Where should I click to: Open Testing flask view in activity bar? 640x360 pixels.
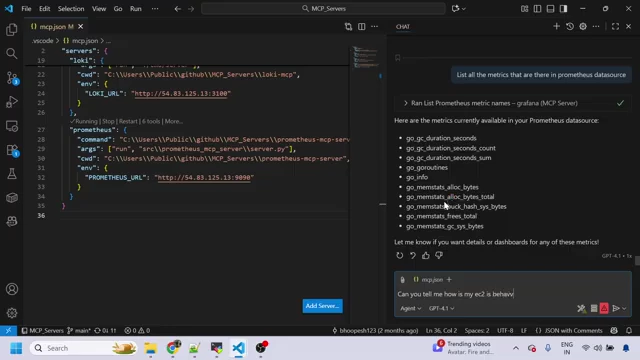(12, 174)
